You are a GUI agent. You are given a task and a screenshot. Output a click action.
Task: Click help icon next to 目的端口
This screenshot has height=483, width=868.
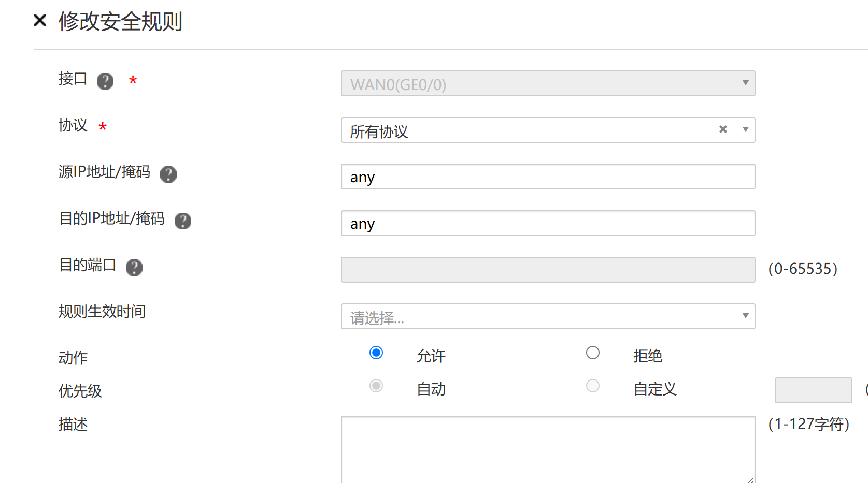(134, 268)
